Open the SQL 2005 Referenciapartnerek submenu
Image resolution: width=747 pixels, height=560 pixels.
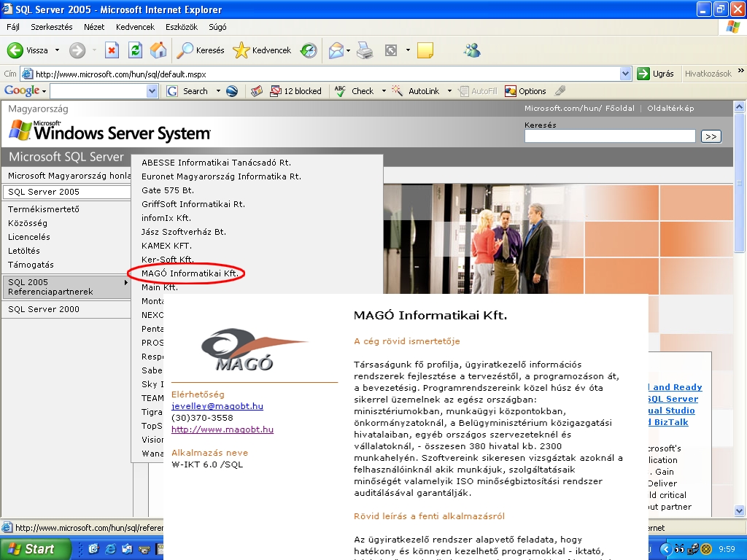tap(66, 287)
